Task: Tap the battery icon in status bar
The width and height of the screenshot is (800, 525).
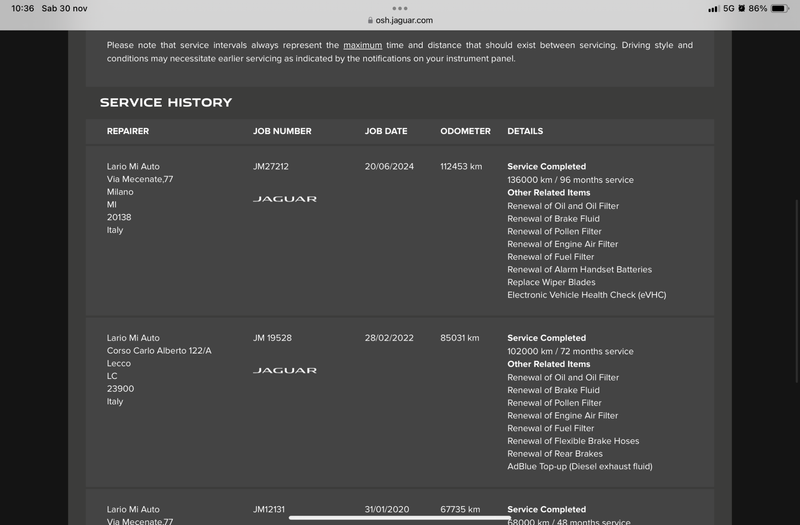Action: [x=780, y=8]
